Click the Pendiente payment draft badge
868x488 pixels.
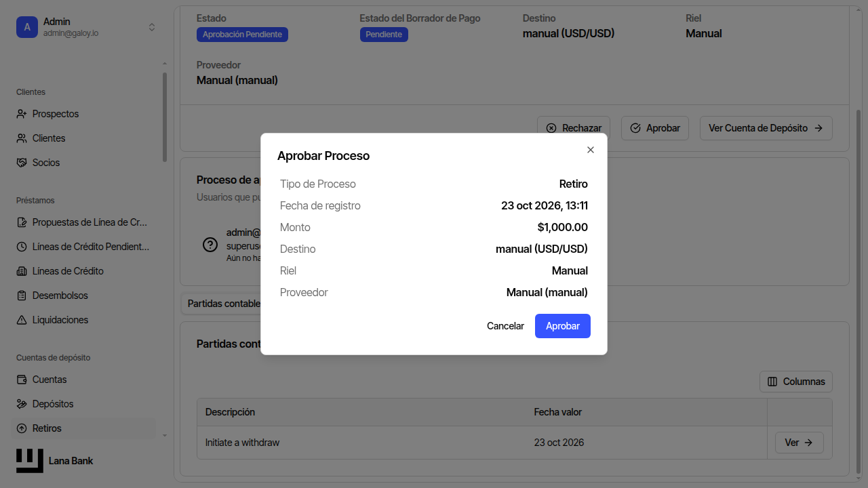click(384, 35)
